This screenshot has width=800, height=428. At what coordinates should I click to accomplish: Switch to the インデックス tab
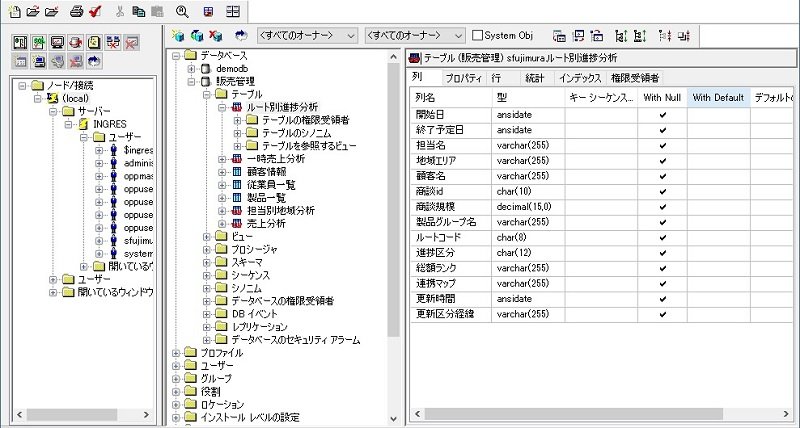pos(580,78)
